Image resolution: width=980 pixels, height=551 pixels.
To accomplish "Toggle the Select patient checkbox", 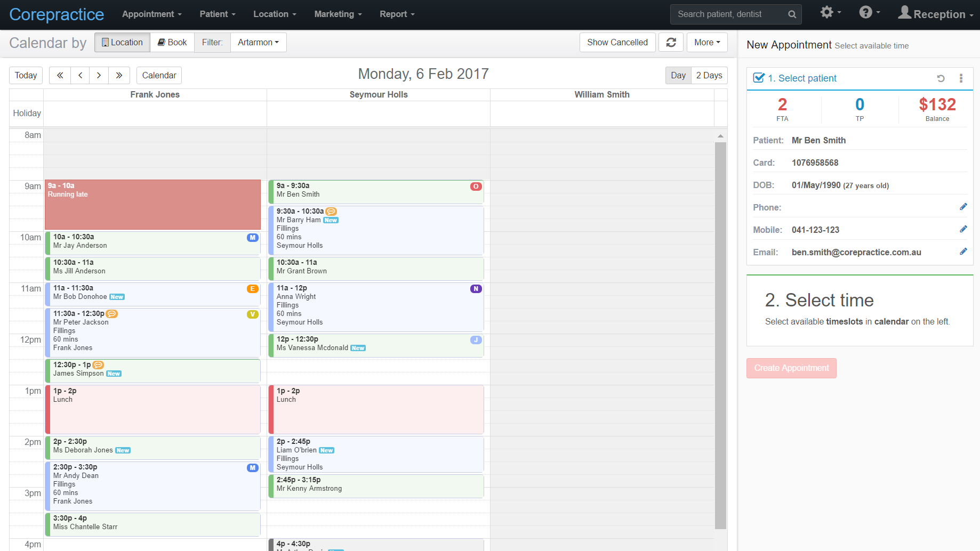I will 759,77.
